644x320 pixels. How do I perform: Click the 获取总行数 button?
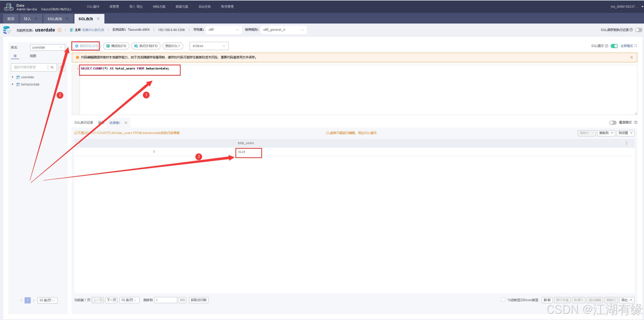pos(198,300)
